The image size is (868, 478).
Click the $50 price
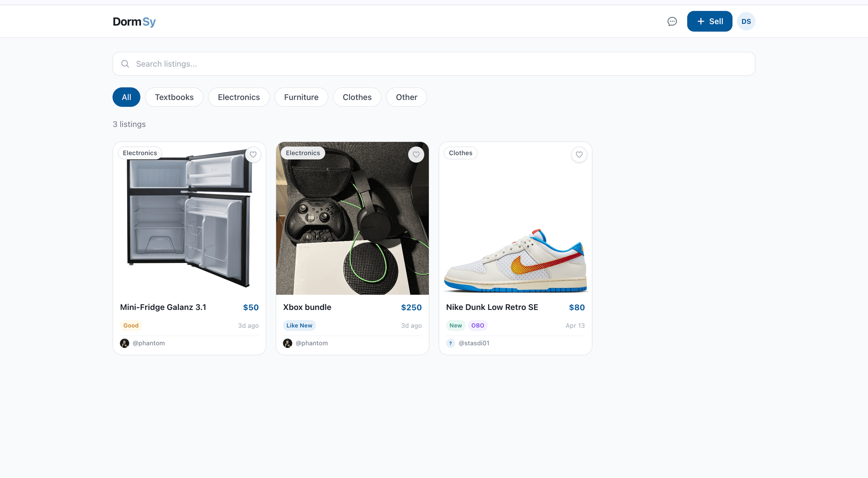tap(251, 307)
